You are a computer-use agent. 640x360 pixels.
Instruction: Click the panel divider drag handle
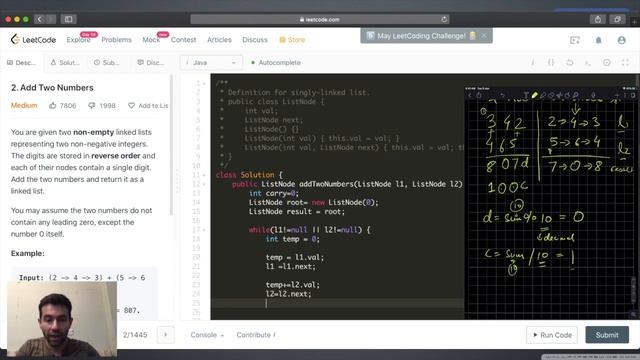tap(177, 181)
